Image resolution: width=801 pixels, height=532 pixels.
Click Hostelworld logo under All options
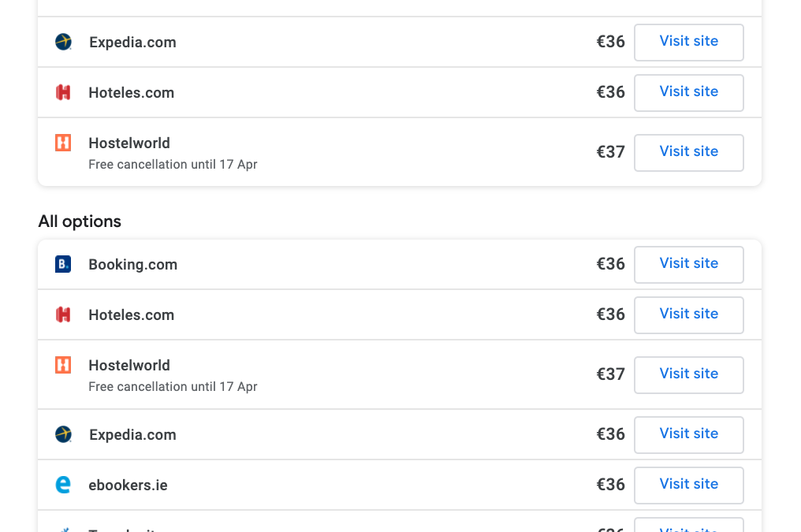point(63,365)
